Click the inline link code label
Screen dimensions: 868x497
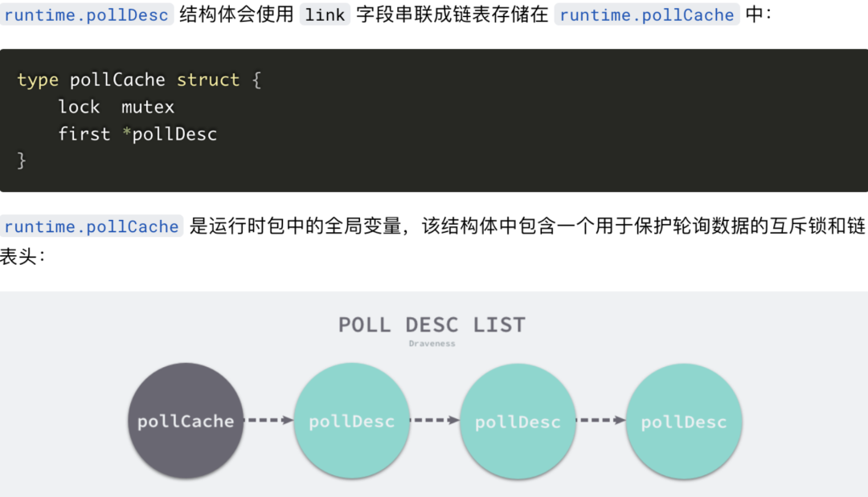tap(325, 15)
